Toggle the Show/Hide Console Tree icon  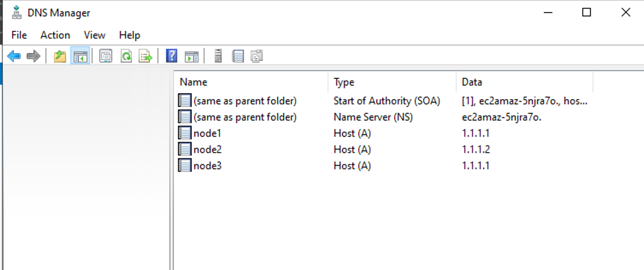click(x=79, y=56)
